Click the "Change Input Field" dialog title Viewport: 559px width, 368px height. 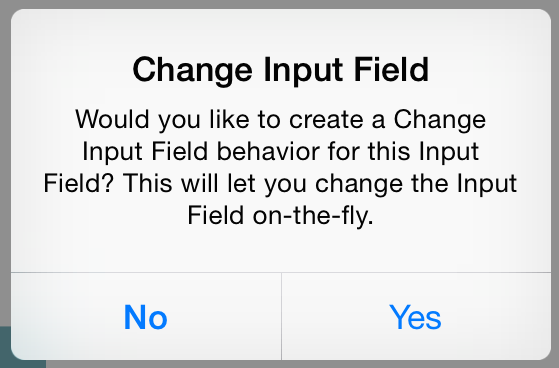click(280, 70)
